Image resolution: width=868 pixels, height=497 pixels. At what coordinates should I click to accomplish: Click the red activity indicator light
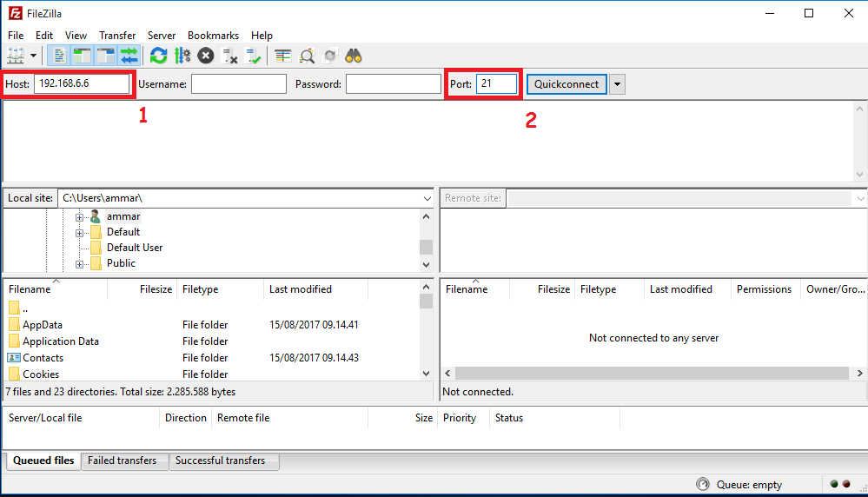click(846, 484)
